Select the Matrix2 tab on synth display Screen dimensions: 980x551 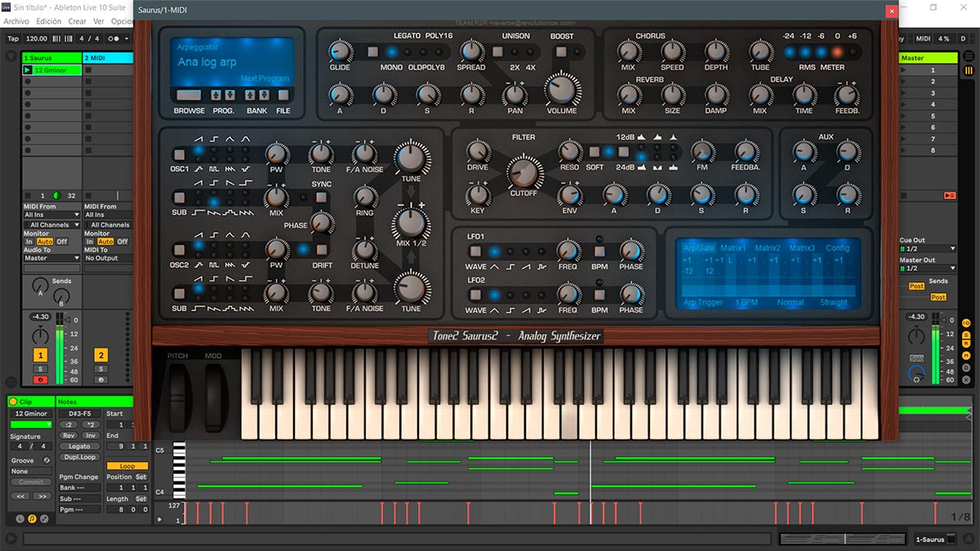click(x=768, y=248)
